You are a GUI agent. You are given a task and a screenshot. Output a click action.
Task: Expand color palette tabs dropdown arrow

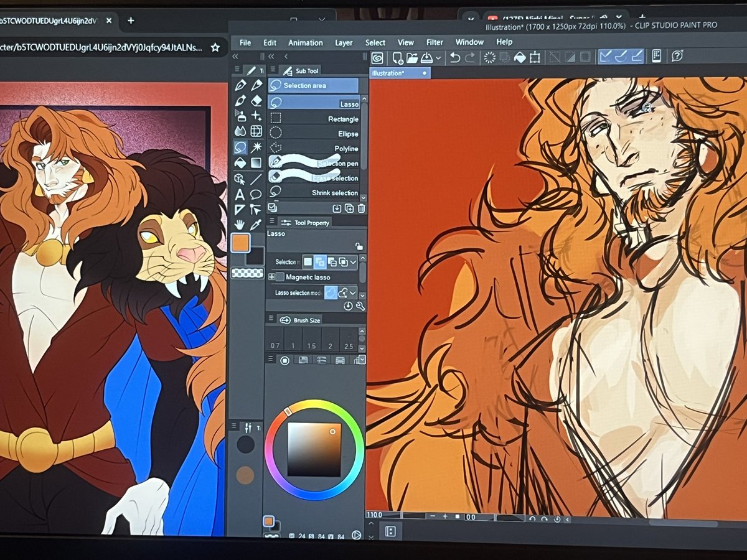(362, 360)
